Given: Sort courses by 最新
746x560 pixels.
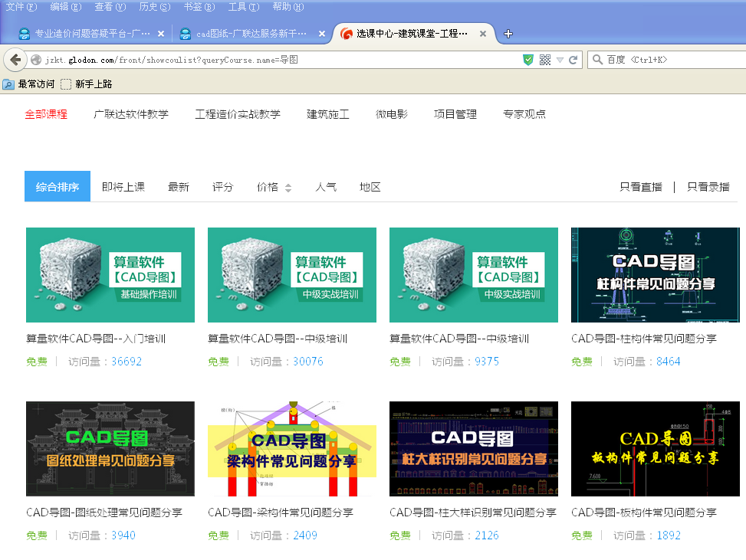Looking at the screenshot, I should [179, 187].
